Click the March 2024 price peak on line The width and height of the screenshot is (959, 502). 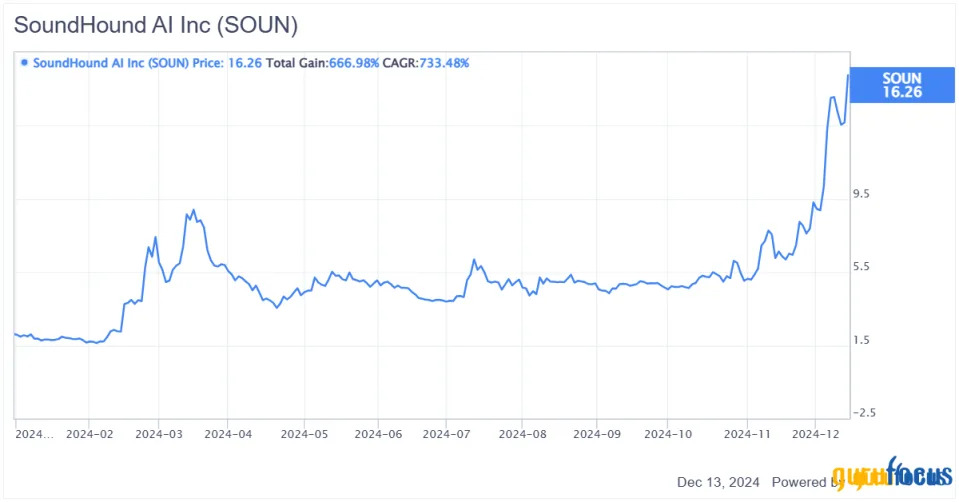pos(193,210)
